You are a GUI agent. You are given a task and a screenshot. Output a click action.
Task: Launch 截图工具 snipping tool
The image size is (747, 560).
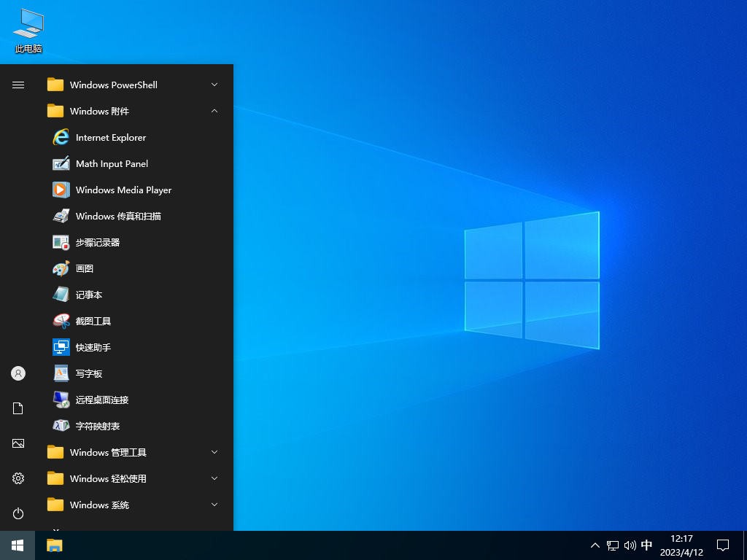[x=93, y=321]
